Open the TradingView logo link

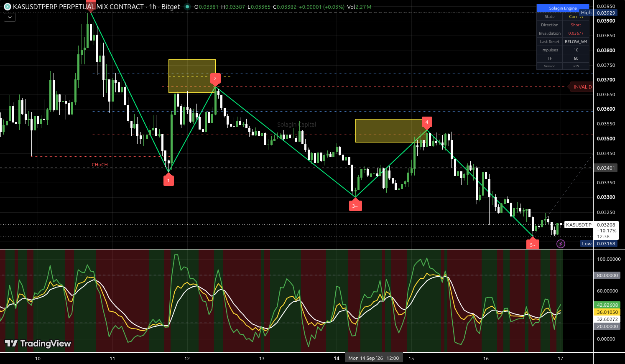coord(38,344)
